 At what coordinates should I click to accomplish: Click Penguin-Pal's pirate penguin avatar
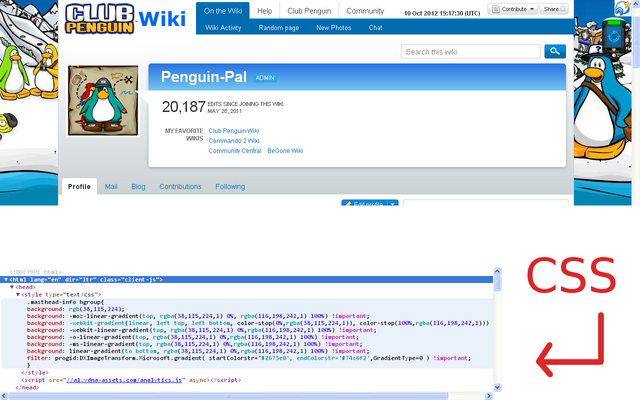tap(103, 100)
